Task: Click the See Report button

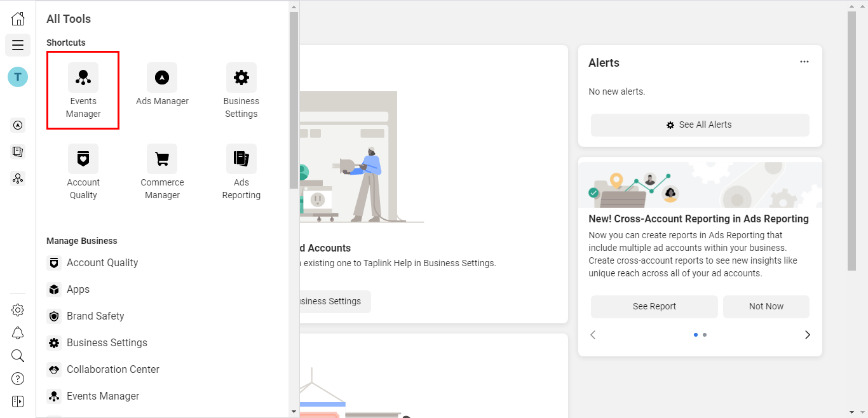Action: click(654, 306)
